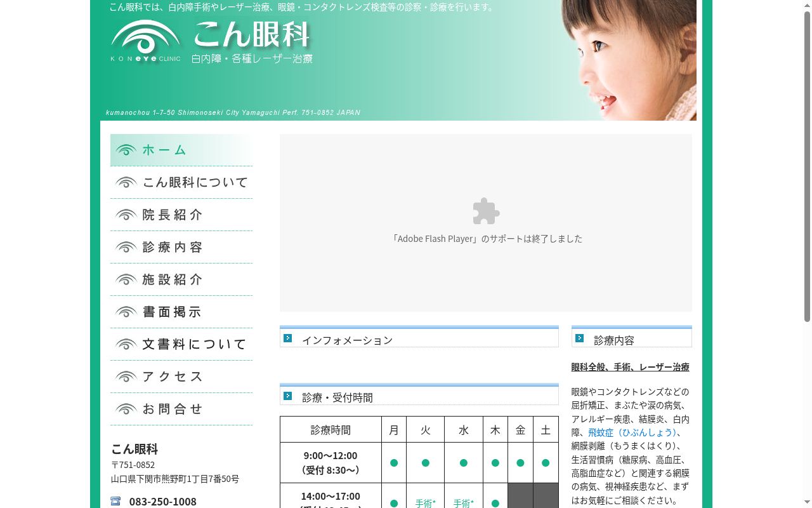The height and width of the screenshot is (508, 812).
Task: Click the 木 column header
Action: [495, 430]
